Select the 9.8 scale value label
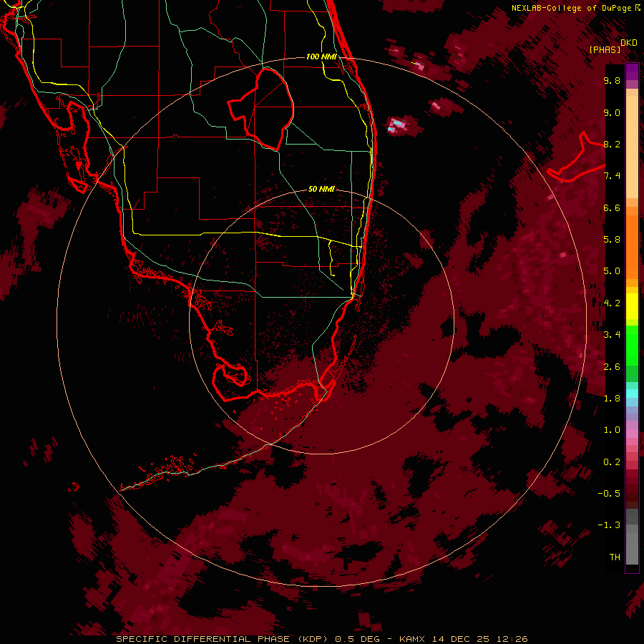This screenshot has width=644, height=644. (x=612, y=80)
